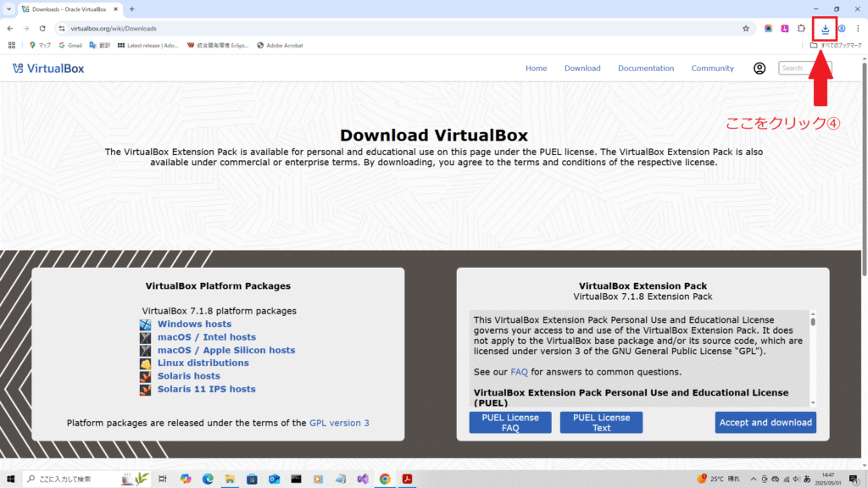
Task: Click the round colorful extension icon
Action: 768,29
